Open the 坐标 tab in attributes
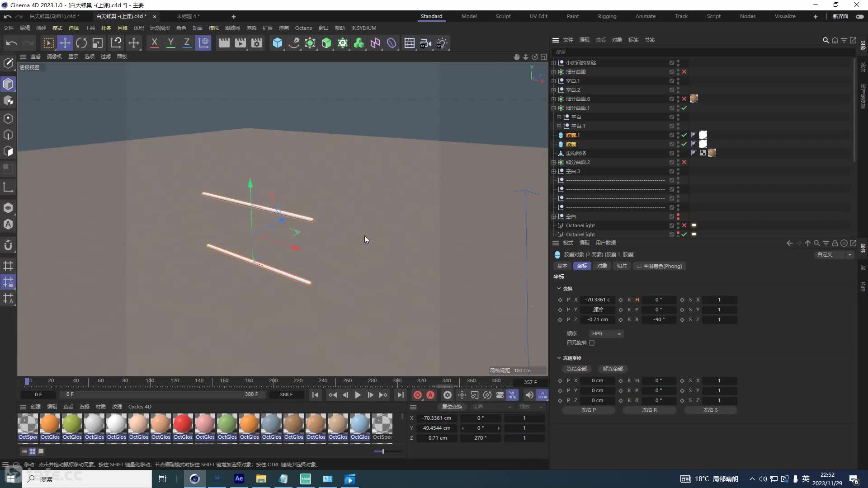Viewport: 868px width, 488px height. 582,266
